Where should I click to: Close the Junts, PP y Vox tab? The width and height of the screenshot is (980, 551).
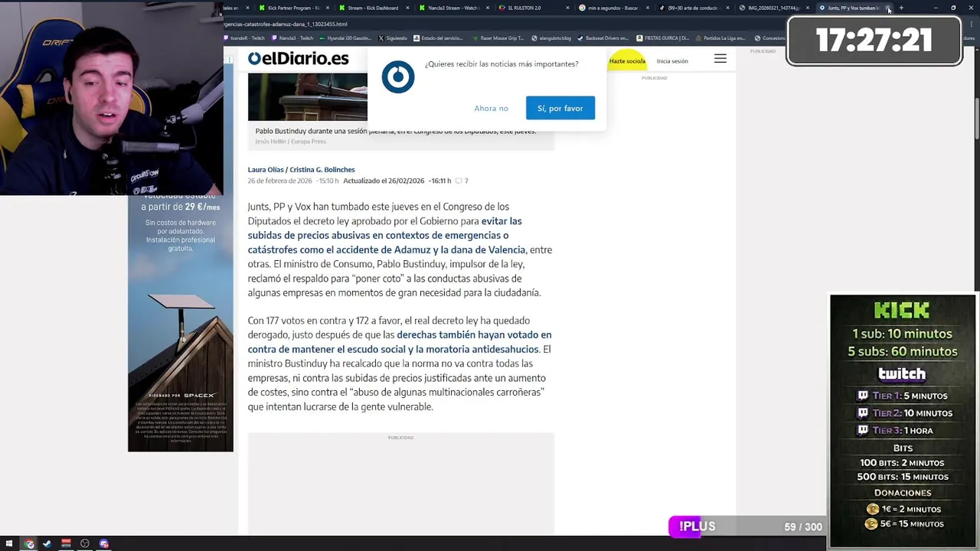click(888, 8)
